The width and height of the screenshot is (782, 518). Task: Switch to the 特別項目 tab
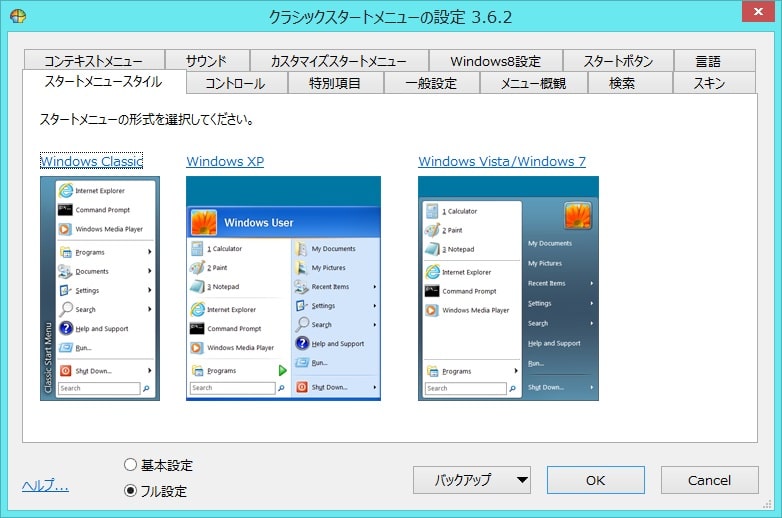point(335,83)
